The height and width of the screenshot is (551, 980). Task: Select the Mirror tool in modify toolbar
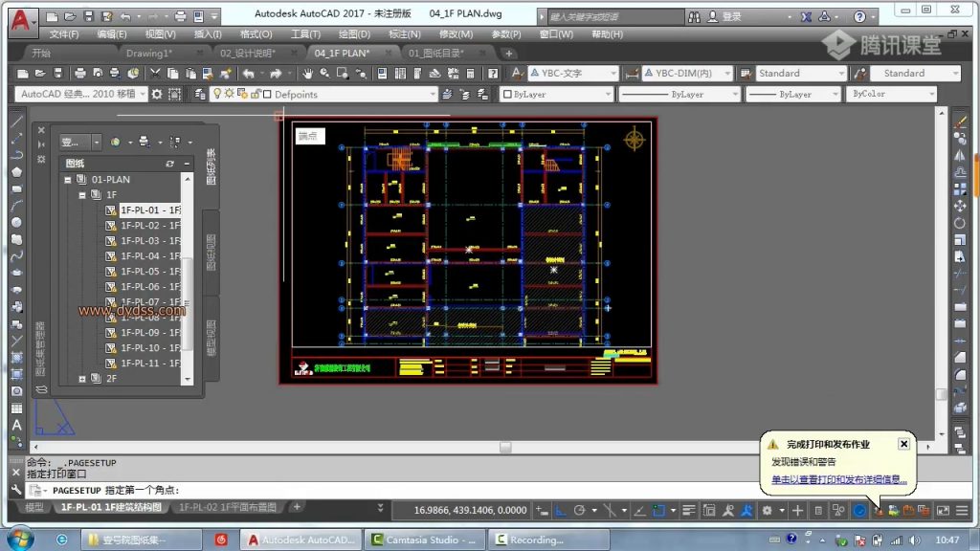click(960, 155)
